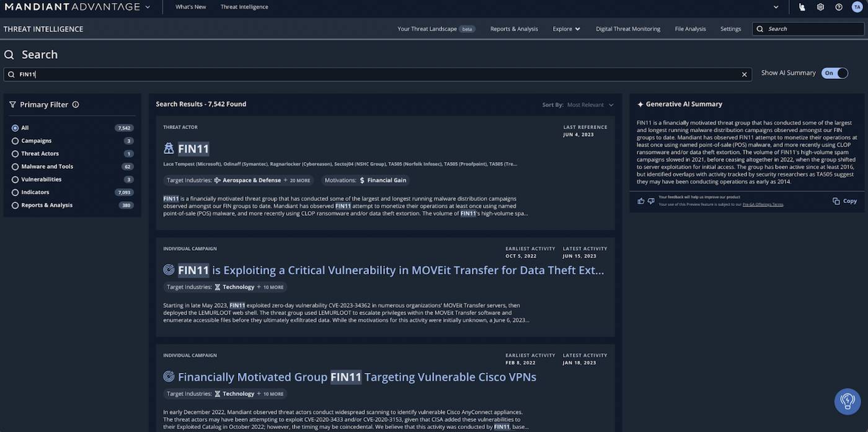The height and width of the screenshot is (432, 868).
Task: Open the settings gear in top bar
Action: (x=820, y=7)
